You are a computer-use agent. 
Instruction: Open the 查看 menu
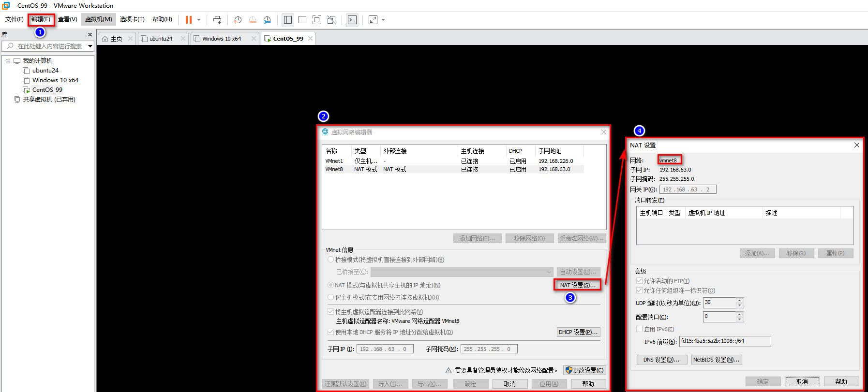pyautogui.click(x=67, y=19)
